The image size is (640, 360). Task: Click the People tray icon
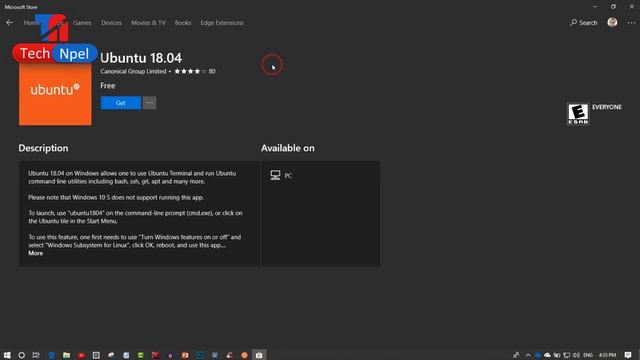click(x=516, y=355)
